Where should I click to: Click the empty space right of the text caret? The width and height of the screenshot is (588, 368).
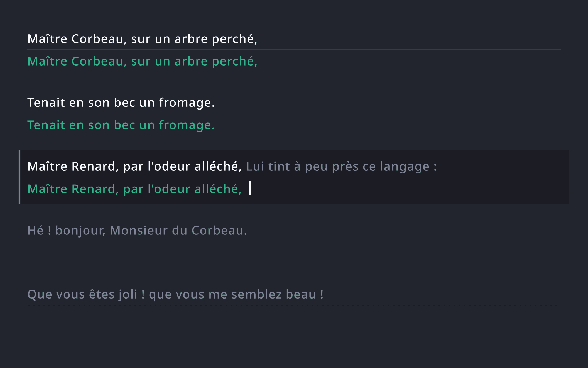pyautogui.click(x=390, y=189)
